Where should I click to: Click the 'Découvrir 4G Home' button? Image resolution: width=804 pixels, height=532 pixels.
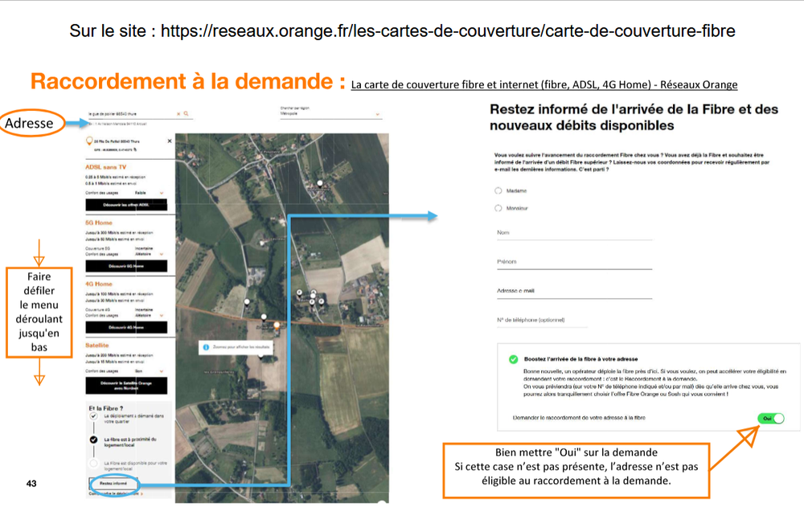click(x=126, y=327)
